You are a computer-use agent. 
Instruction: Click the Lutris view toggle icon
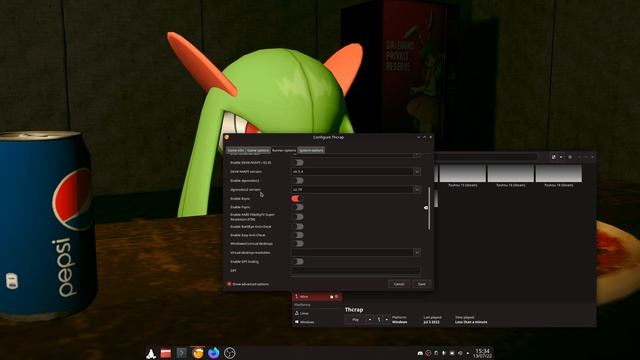(x=554, y=157)
